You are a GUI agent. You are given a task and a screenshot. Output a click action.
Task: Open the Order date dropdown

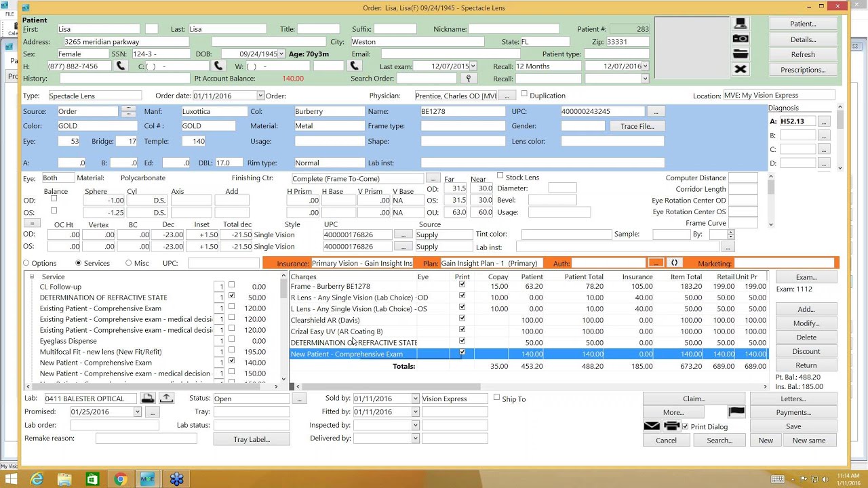pos(260,96)
